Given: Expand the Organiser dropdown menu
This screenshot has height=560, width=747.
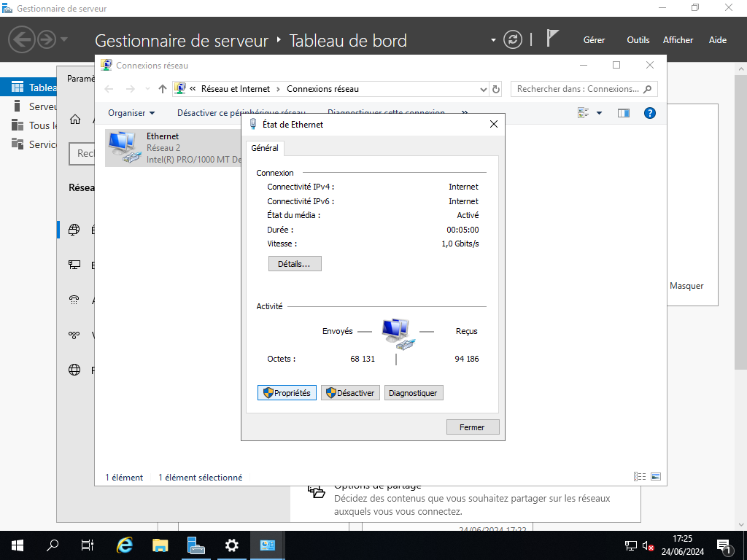Looking at the screenshot, I should (131, 113).
